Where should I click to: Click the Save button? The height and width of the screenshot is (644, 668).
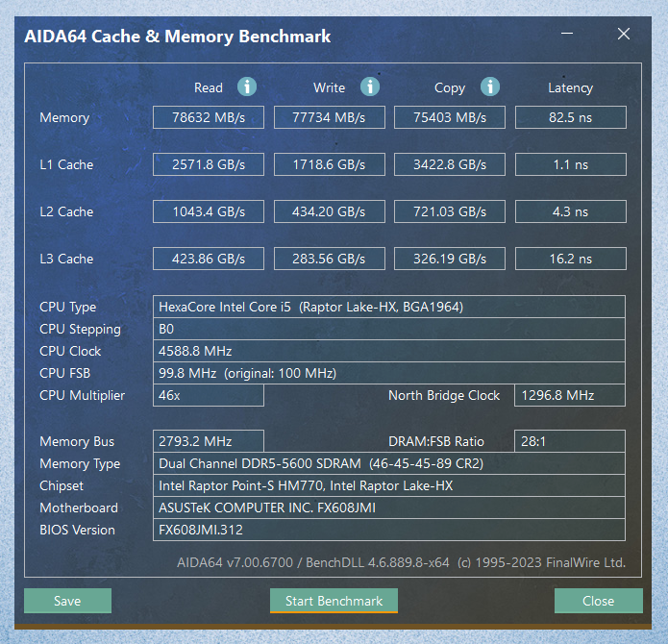(67, 601)
